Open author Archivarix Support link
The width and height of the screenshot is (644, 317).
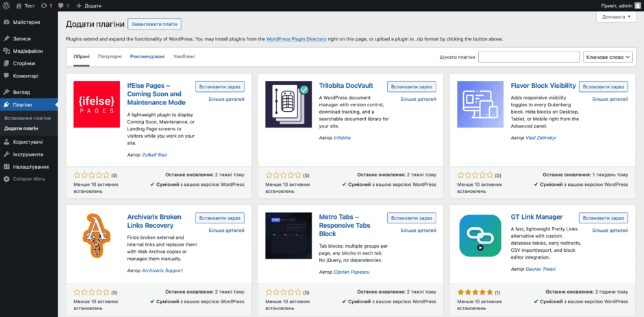[162, 270]
